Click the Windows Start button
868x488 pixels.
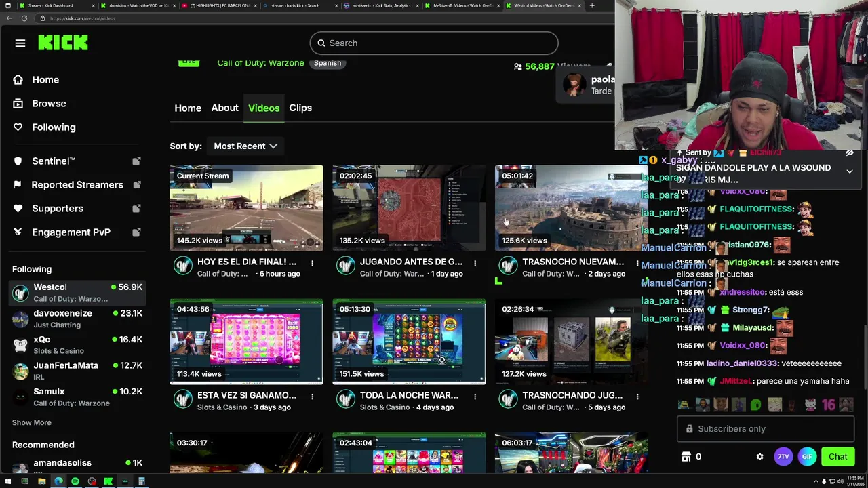click(7, 481)
